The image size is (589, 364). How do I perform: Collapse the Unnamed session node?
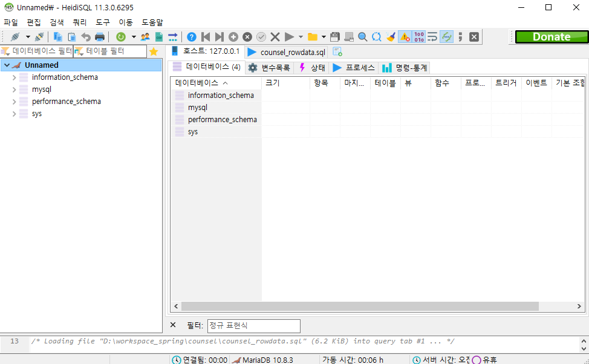7,65
